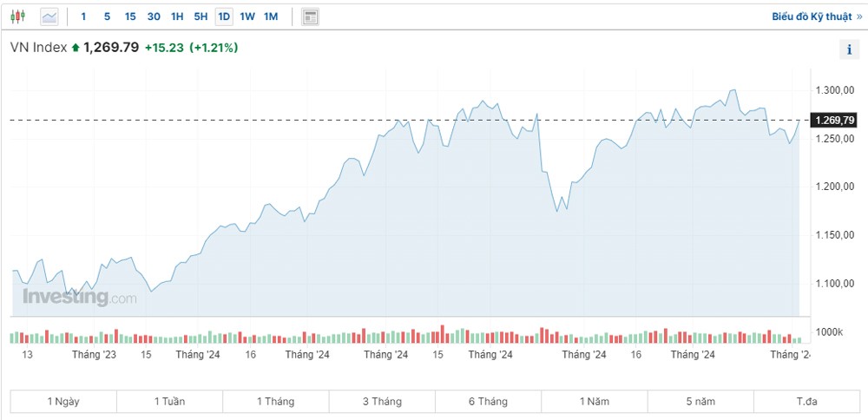This screenshot has height=420, width=868.
Task: Choose the 15 minute interval
Action: click(130, 16)
